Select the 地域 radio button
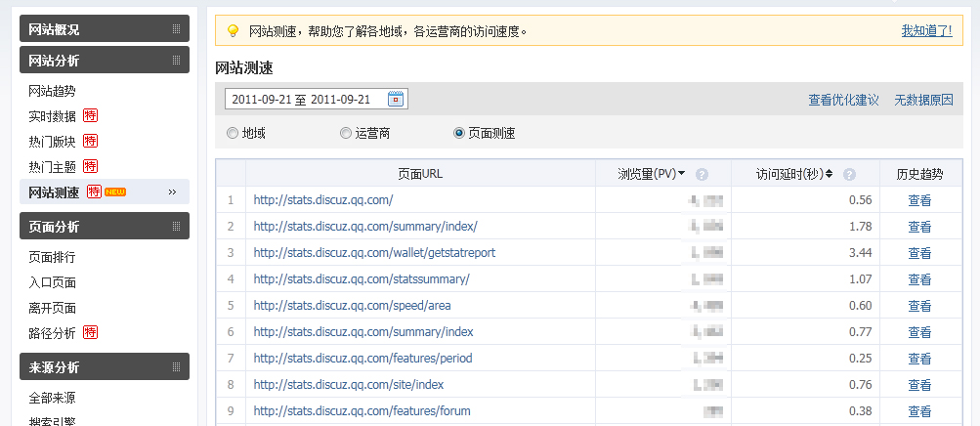 point(232,133)
